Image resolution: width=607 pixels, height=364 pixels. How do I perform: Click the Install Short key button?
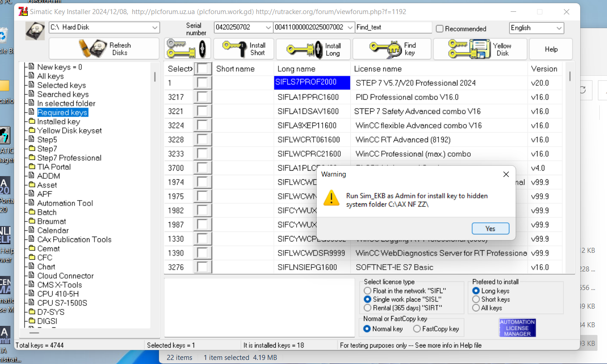click(244, 49)
